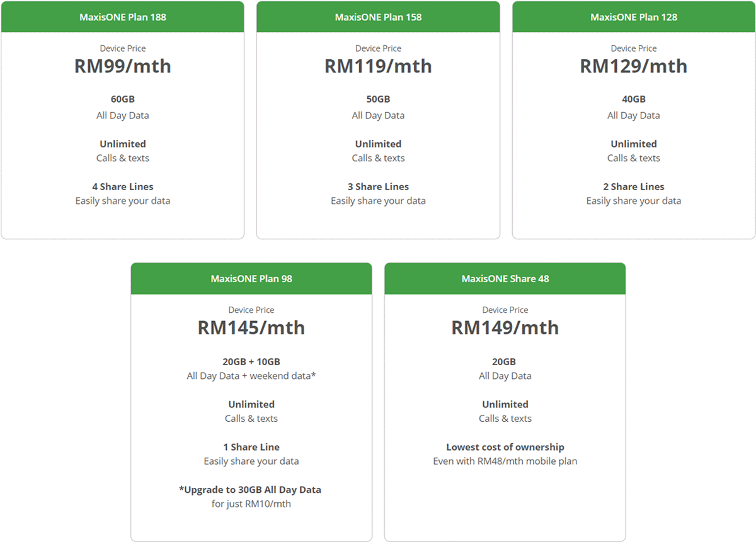This screenshot has height=554, width=756.
Task: Select the 3 Share Lines feature
Action: pyautogui.click(x=378, y=187)
